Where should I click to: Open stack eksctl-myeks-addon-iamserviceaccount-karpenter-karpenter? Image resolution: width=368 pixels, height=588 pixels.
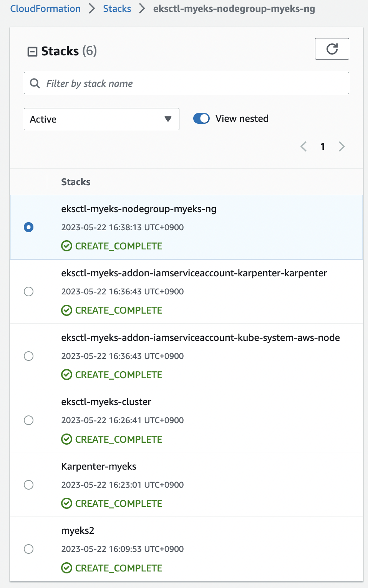(x=194, y=273)
